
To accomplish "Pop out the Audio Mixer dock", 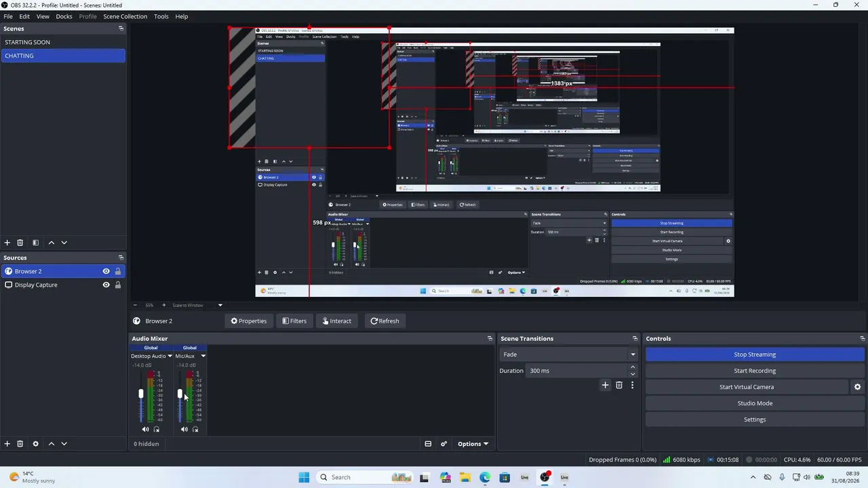I will 490,338.
